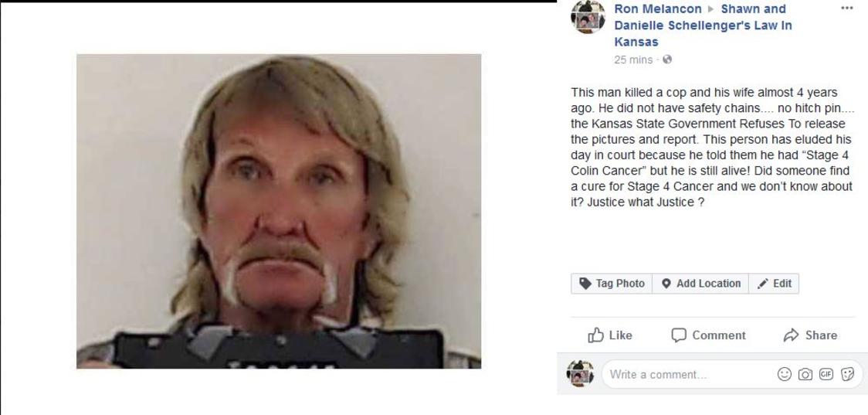
Task: Click the mugshot photo
Action: 279,211
